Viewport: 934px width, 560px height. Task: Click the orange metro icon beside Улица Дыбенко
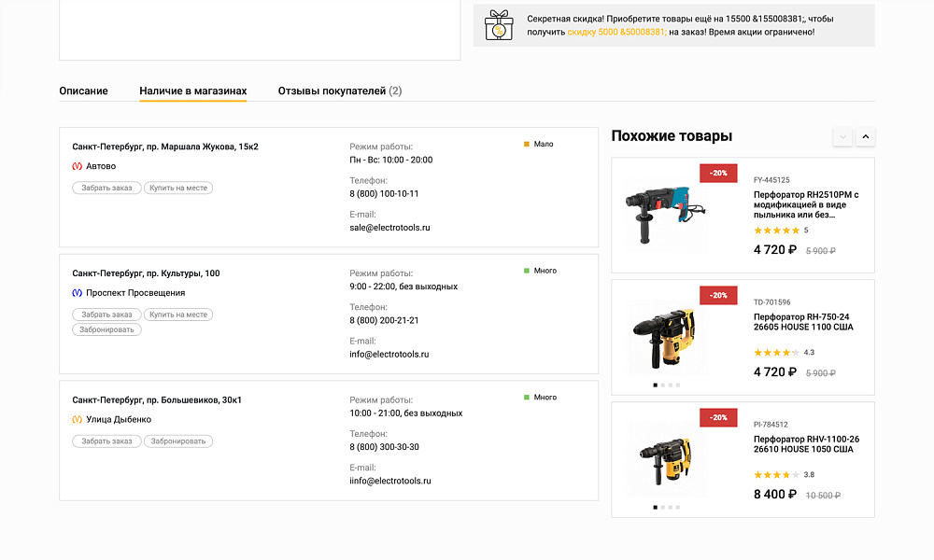[78, 420]
